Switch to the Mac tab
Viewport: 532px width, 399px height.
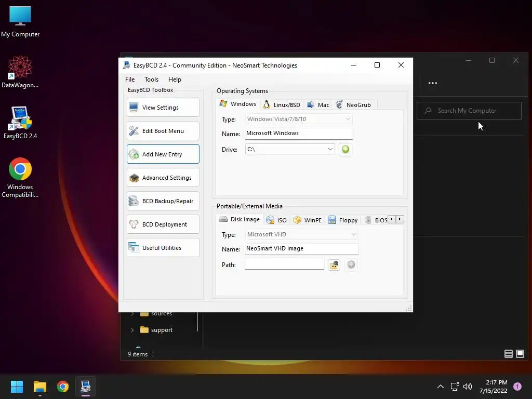pos(318,105)
